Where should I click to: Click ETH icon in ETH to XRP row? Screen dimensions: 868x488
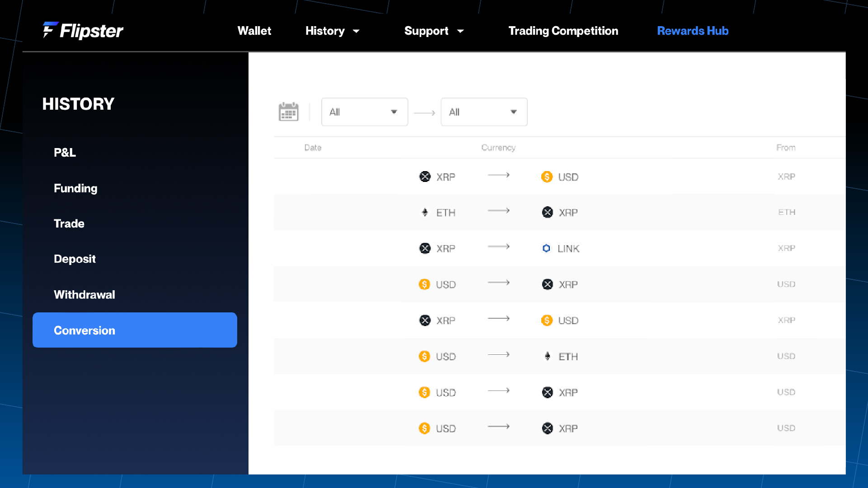(x=425, y=212)
